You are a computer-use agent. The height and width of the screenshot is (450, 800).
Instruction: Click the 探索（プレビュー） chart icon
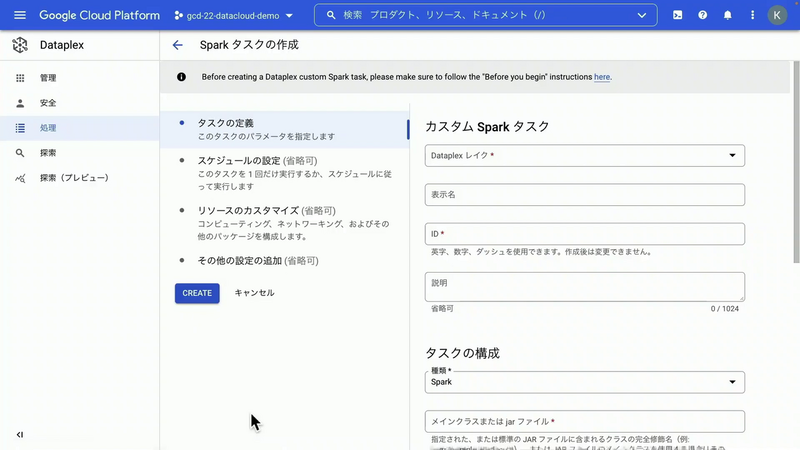(20, 178)
